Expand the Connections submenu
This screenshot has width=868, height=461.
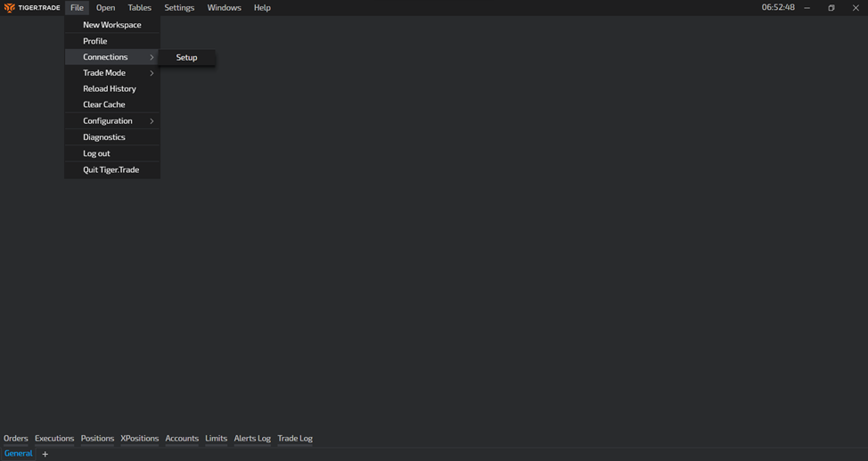pos(112,57)
